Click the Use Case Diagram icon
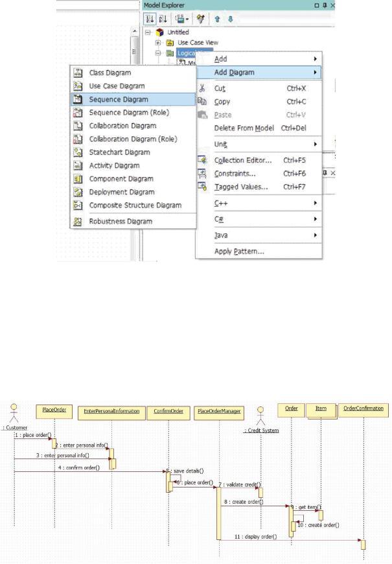 point(78,86)
